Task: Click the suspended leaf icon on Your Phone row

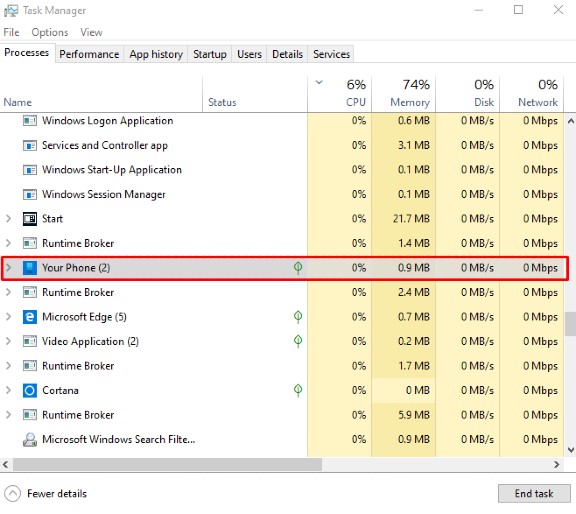Action: click(298, 268)
